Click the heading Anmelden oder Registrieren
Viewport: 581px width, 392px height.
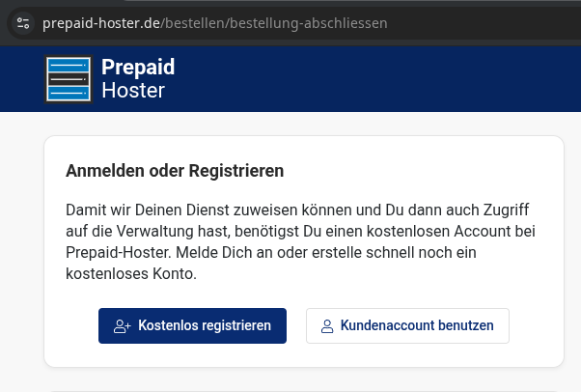pos(175,171)
